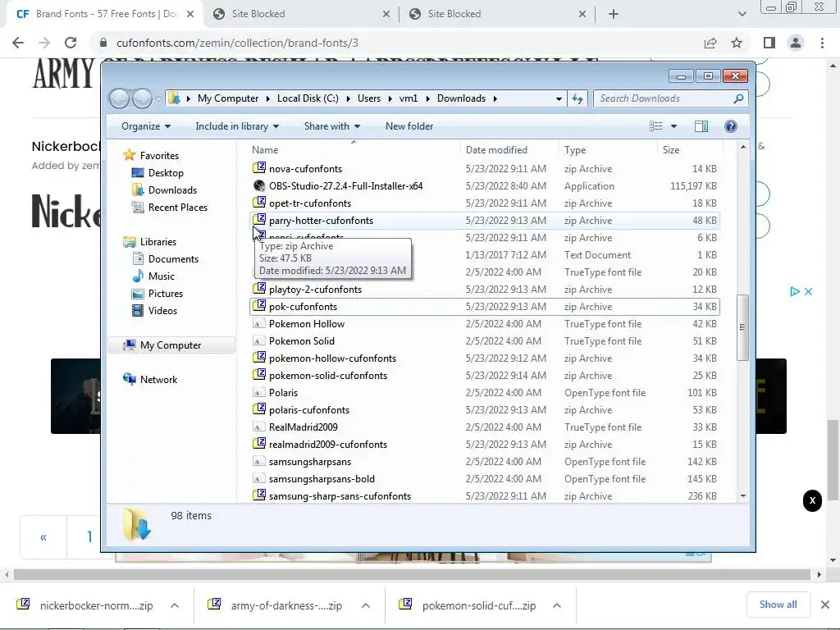
Task: Go to the previous page with « link
Action: click(x=43, y=536)
